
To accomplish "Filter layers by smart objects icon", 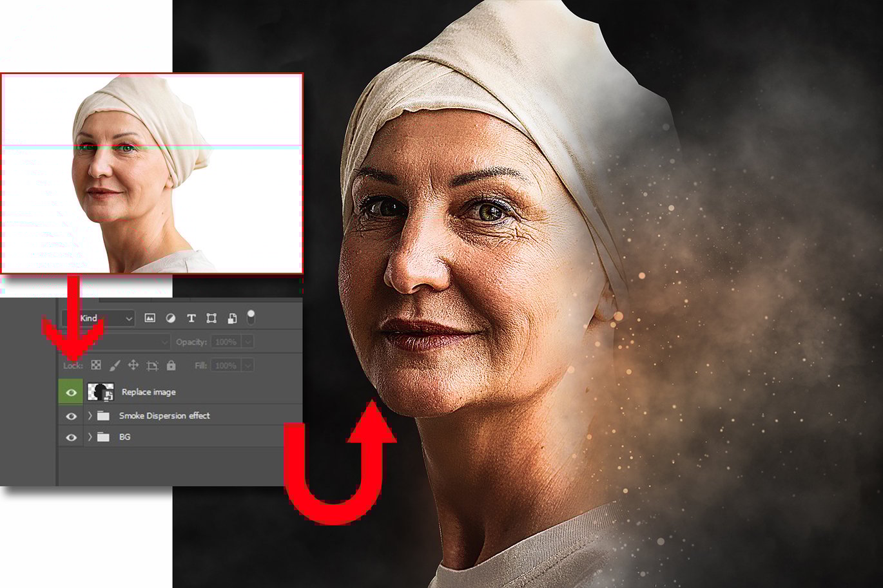I will coord(232,318).
